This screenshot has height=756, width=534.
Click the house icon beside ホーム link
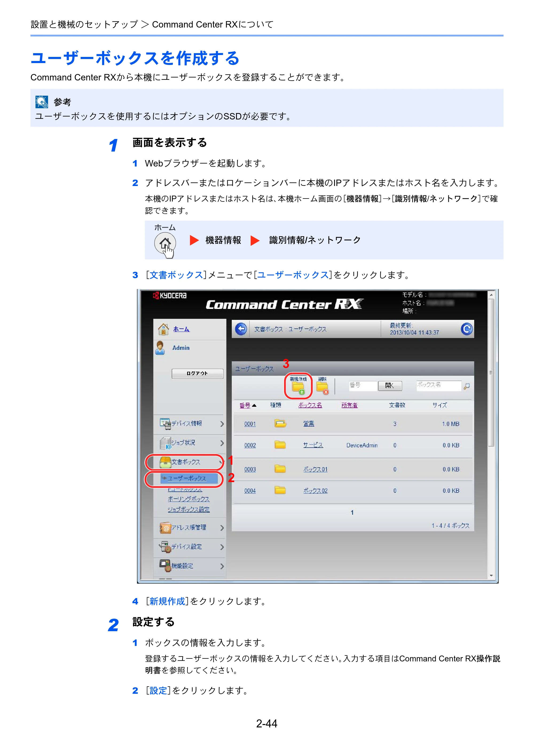(163, 329)
